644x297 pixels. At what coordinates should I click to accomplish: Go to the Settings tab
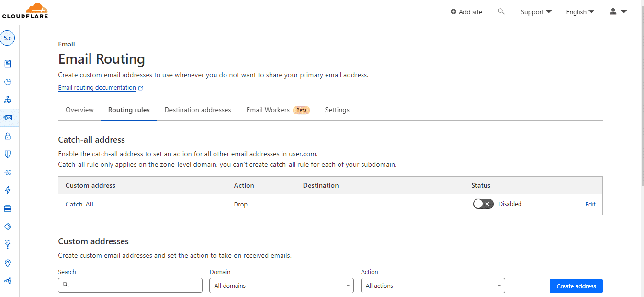tap(337, 110)
